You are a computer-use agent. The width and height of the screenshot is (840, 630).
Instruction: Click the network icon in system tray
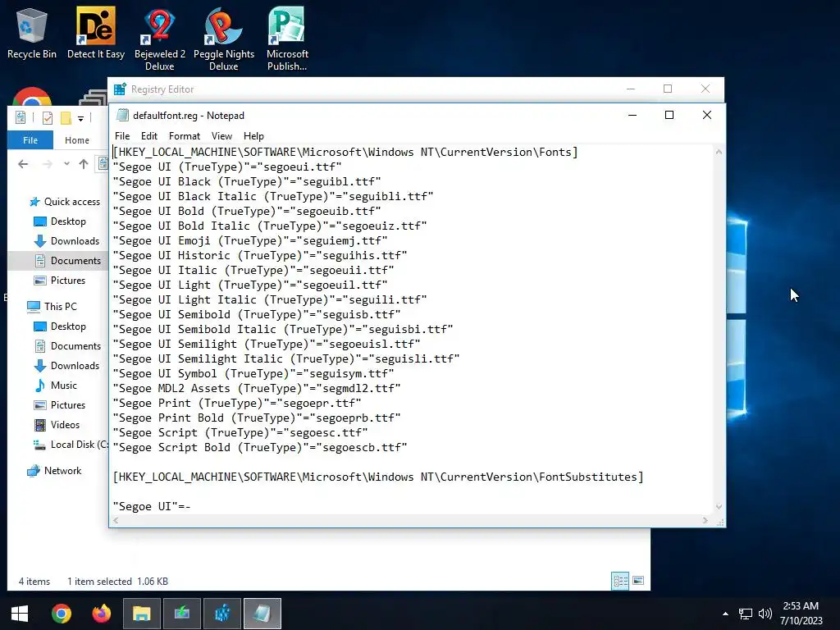[745, 614]
